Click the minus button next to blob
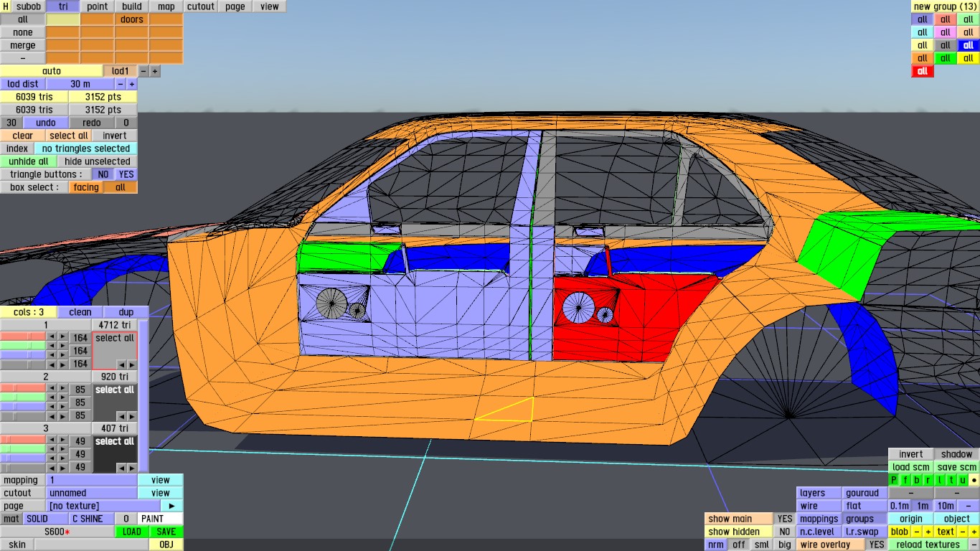This screenshot has height=551, width=980. 917,532
